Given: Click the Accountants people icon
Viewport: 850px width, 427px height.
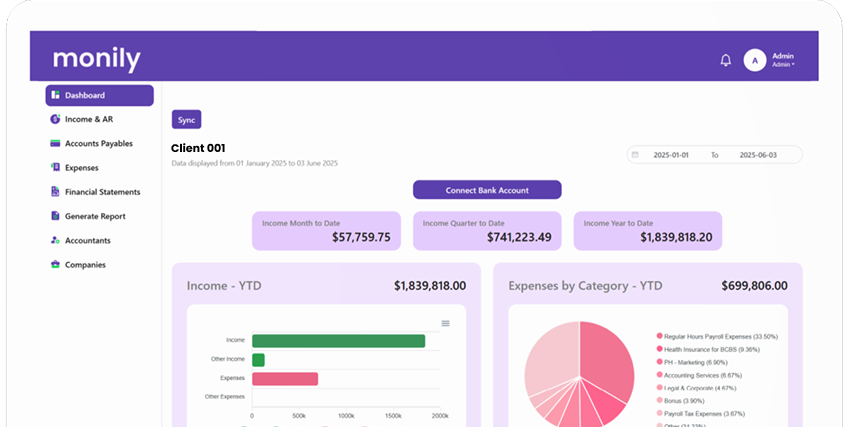Looking at the screenshot, I should [56, 240].
